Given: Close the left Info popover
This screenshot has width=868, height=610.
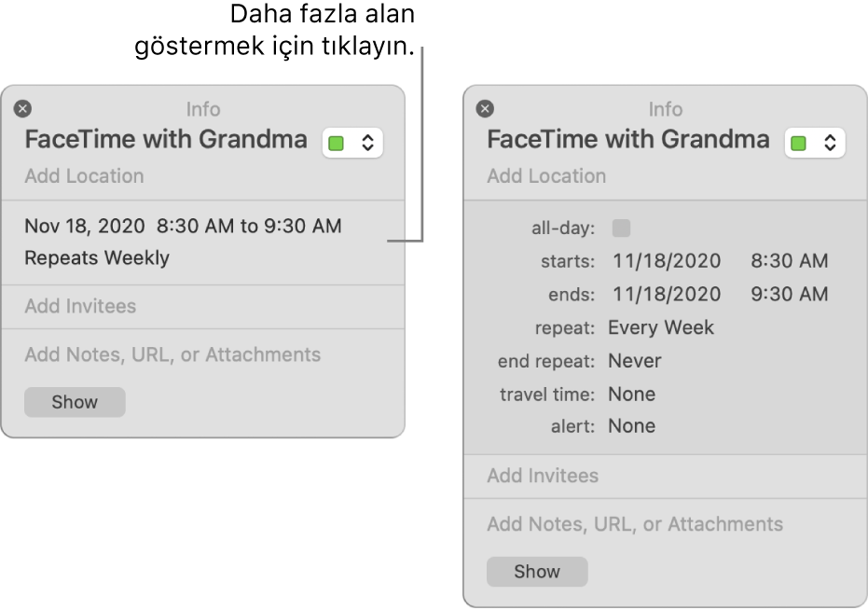Looking at the screenshot, I should [22, 108].
